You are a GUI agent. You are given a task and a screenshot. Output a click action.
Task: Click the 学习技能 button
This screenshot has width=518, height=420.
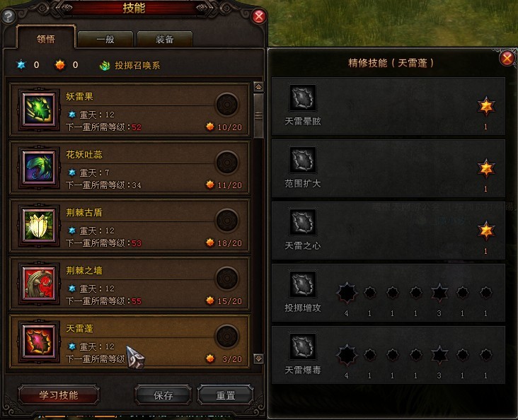pyautogui.click(x=59, y=395)
